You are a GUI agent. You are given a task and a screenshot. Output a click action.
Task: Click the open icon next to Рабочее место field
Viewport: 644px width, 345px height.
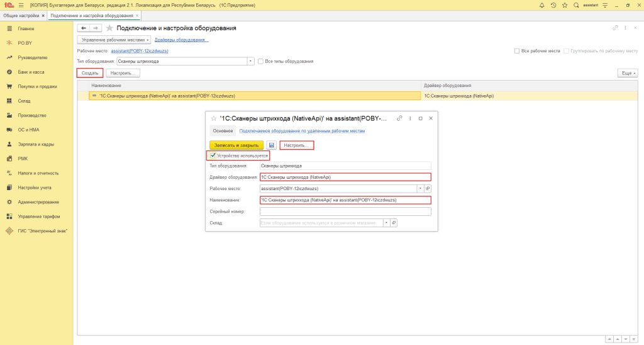coord(428,188)
